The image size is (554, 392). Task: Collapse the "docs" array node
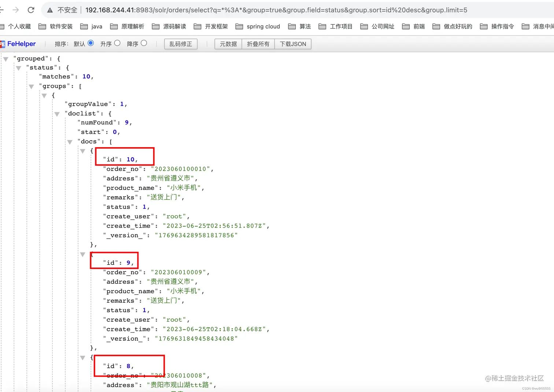click(x=70, y=142)
